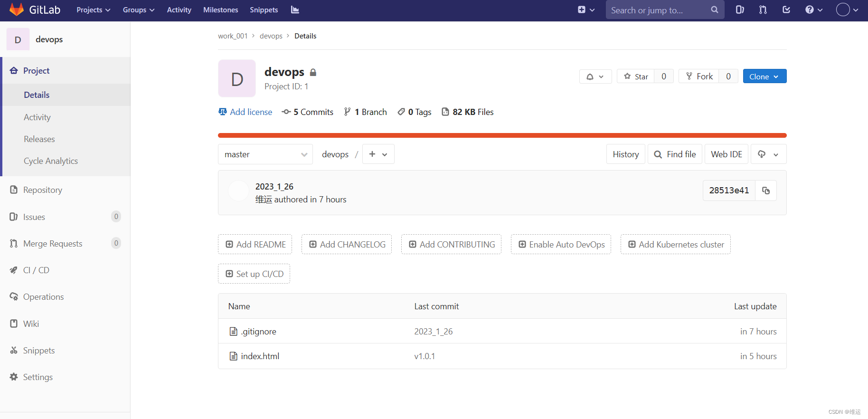Click the GitLab fox logo
The width and height of the screenshot is (868, 419).
pyautogui.click(x=17, y=10)
